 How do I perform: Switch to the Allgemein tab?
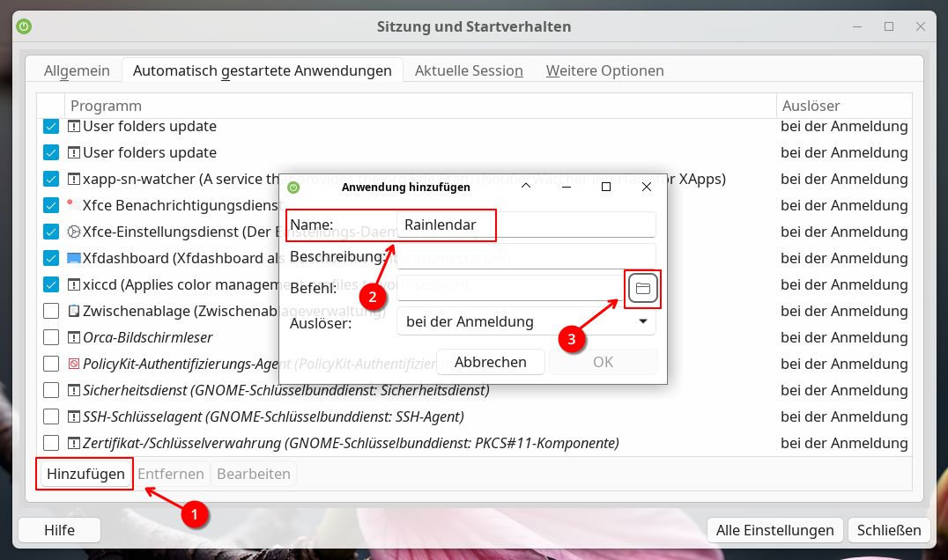click(x=77, y=70)
